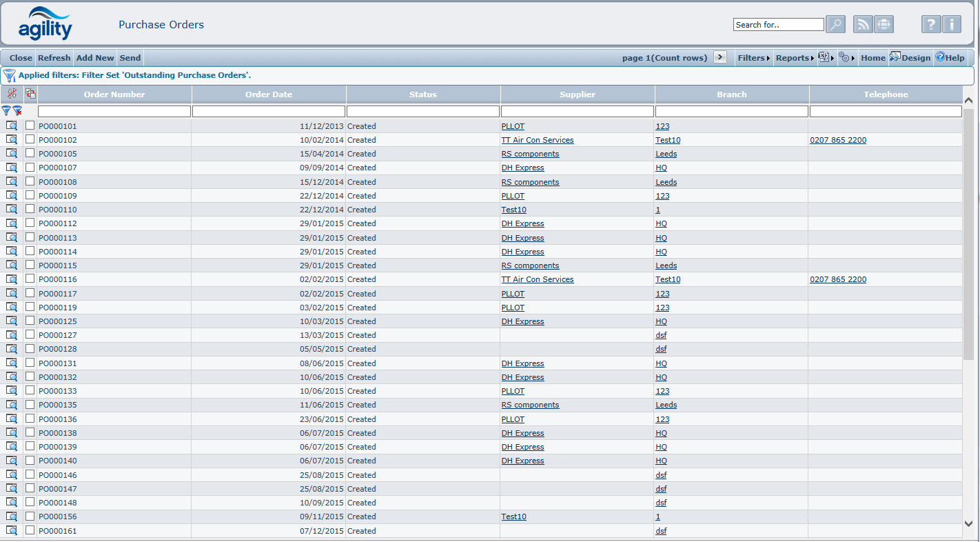Open details view icon for PO000101

coord(12,126)
